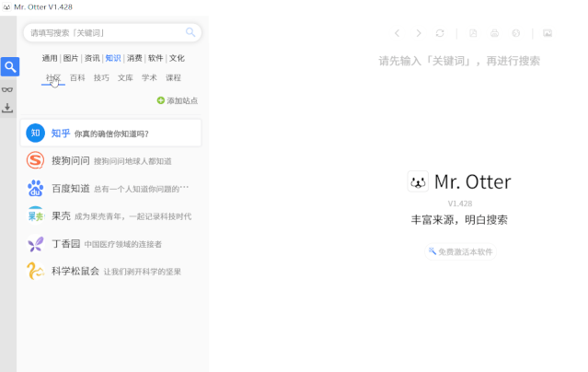Click the Zhihu blue round logo
This screenshot has height=372, width=588.
coord(35,133)
